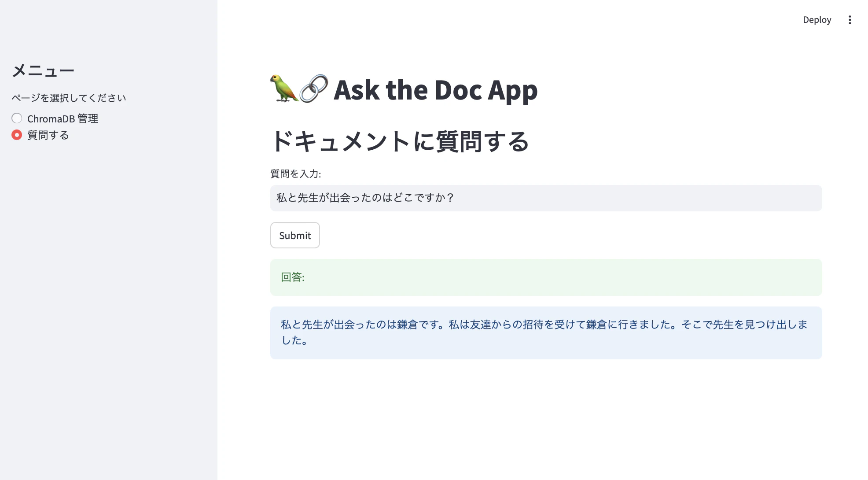Click the parrot emoji in the title

(284, 89)
